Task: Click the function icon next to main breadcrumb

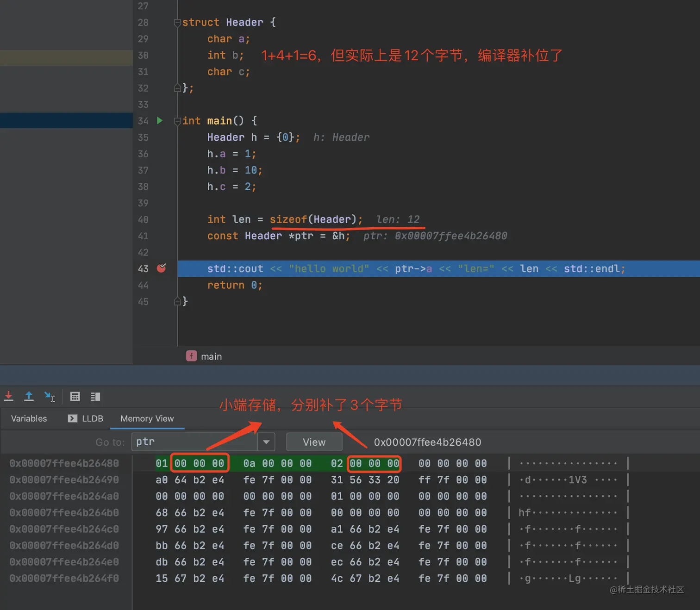Action: click(x=191, y=356)
